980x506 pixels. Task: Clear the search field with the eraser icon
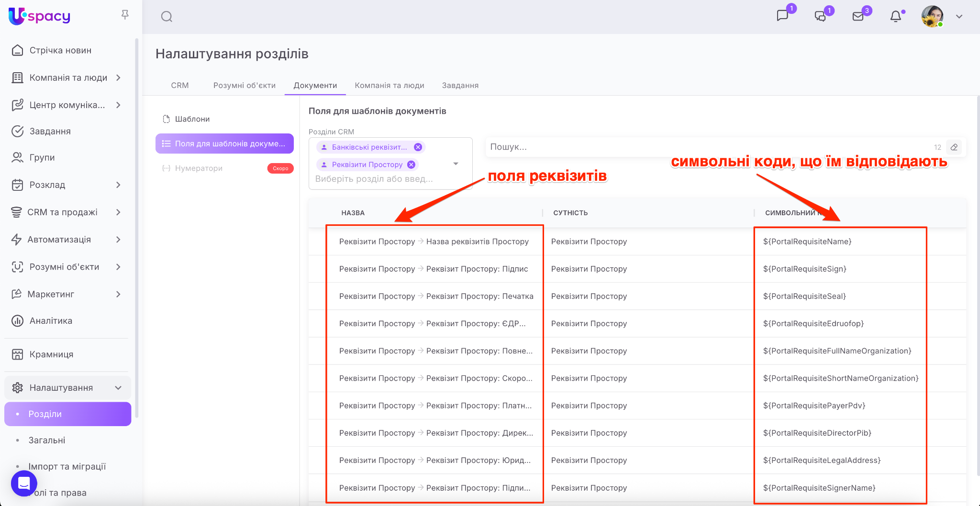pos(954,147)
